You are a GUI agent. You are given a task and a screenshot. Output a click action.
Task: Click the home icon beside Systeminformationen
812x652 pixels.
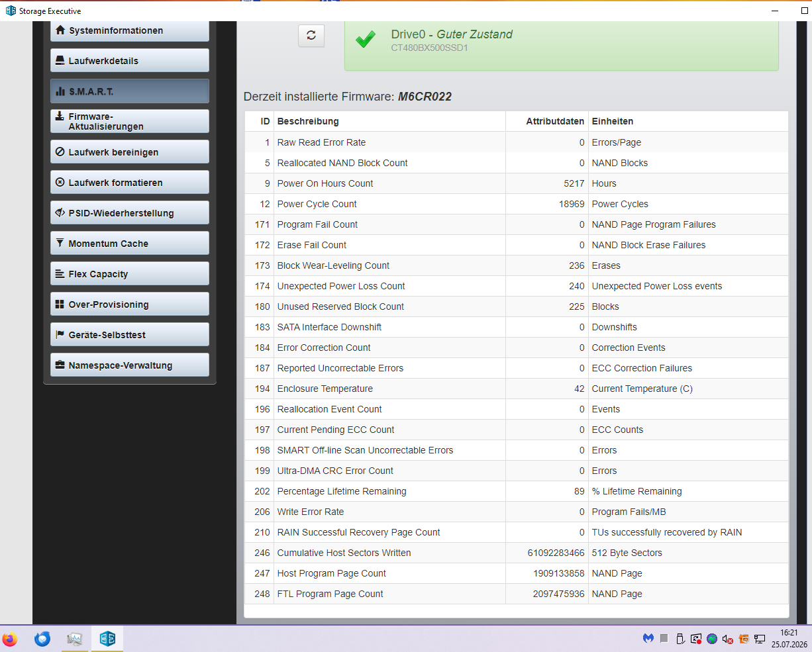click(60, 30)
